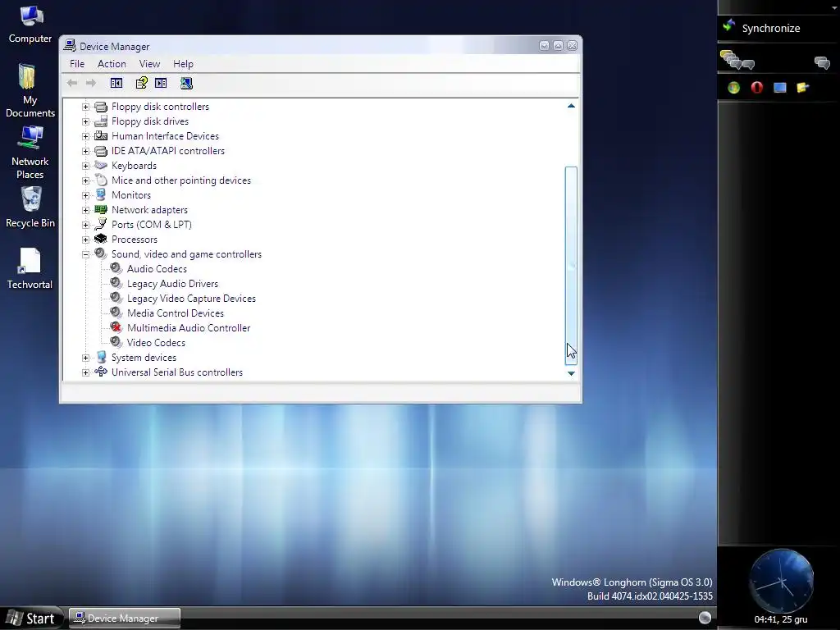Expand Floppy disk drives node
This screenshot has width=840, height=630.
pos(85,121)
